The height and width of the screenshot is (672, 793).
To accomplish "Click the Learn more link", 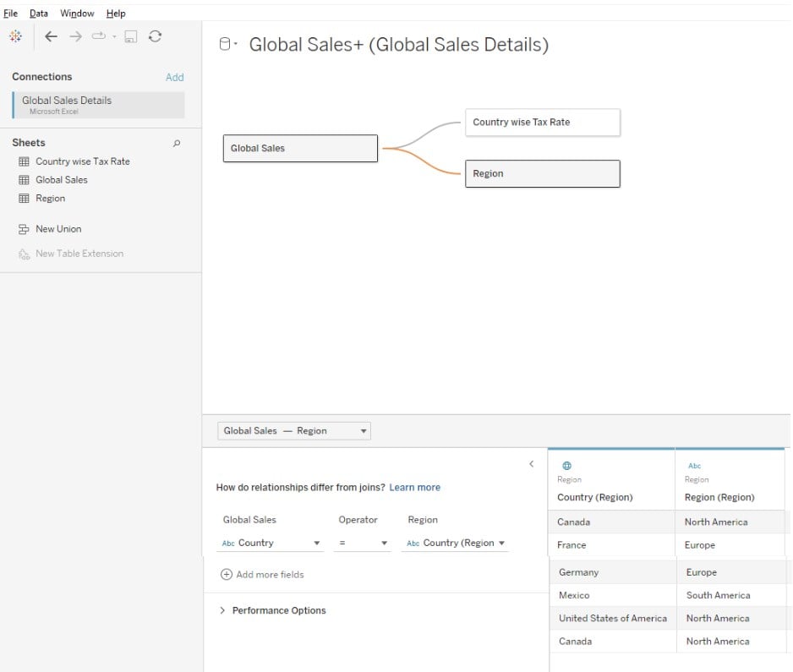I will pos(415,488).
